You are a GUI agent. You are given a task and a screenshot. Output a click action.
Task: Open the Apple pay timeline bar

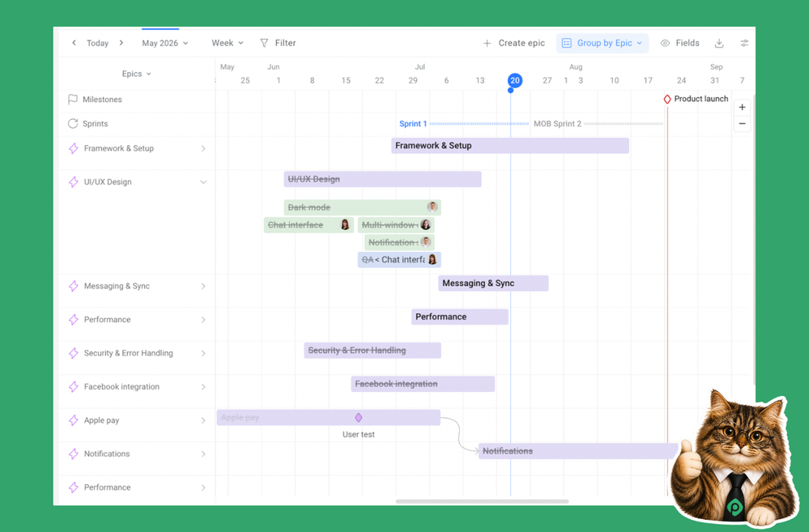(x=329, y=418)
